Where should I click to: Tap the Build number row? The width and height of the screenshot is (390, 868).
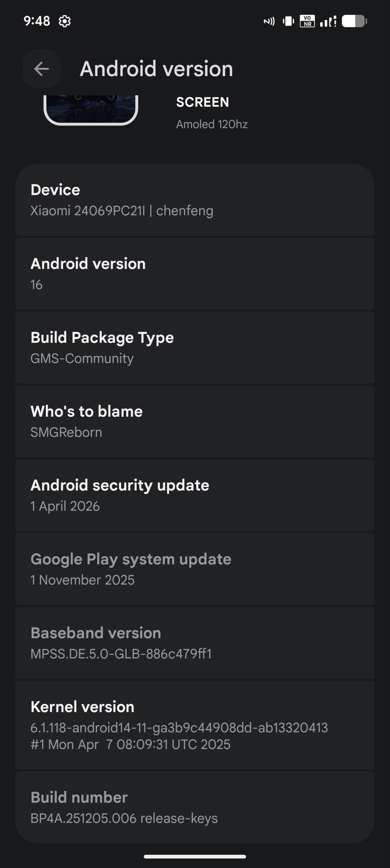(195, 807)
